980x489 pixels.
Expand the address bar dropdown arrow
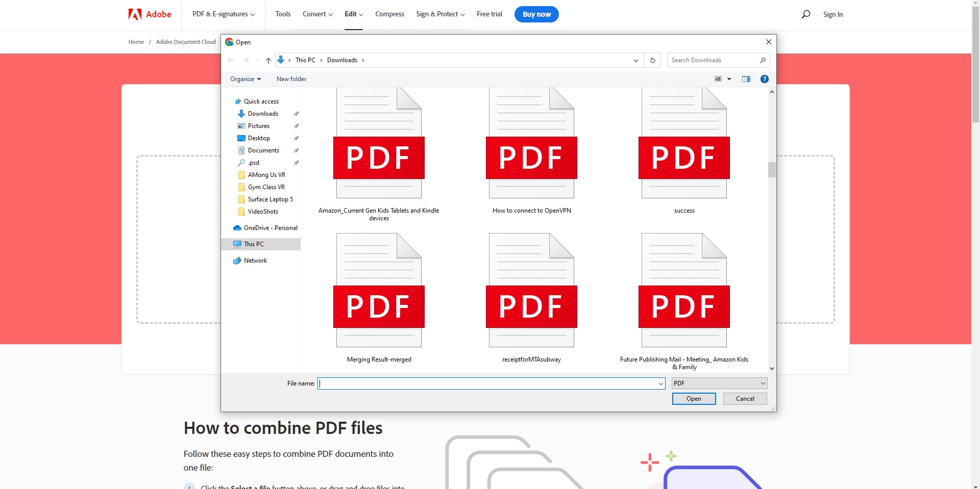coord(635,60)
